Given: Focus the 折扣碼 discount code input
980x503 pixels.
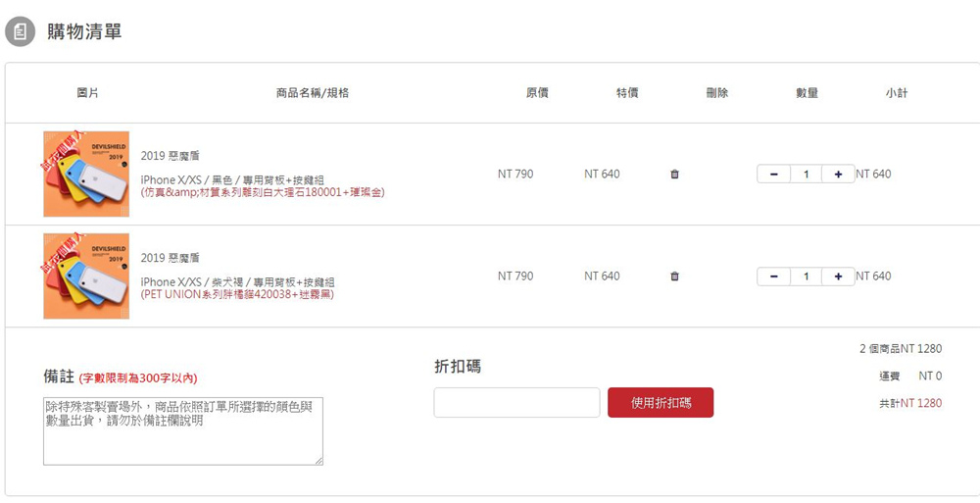Looking at the screenshot, I should (516, 402).
